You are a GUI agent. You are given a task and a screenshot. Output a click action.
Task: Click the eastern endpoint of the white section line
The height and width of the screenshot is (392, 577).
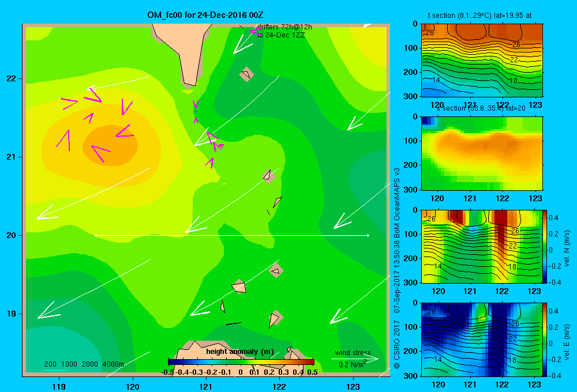click(x=368, y=235)
